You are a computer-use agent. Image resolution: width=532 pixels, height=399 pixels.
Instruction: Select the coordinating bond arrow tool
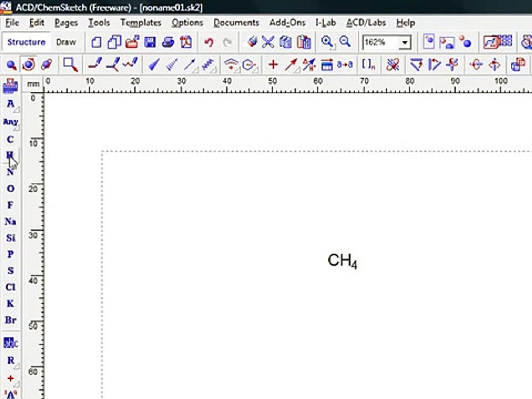click(191, 65)
